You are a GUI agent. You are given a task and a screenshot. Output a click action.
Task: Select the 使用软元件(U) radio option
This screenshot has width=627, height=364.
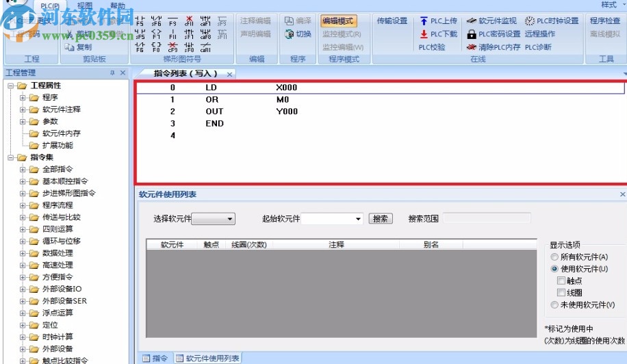click(x=554, y=269)
